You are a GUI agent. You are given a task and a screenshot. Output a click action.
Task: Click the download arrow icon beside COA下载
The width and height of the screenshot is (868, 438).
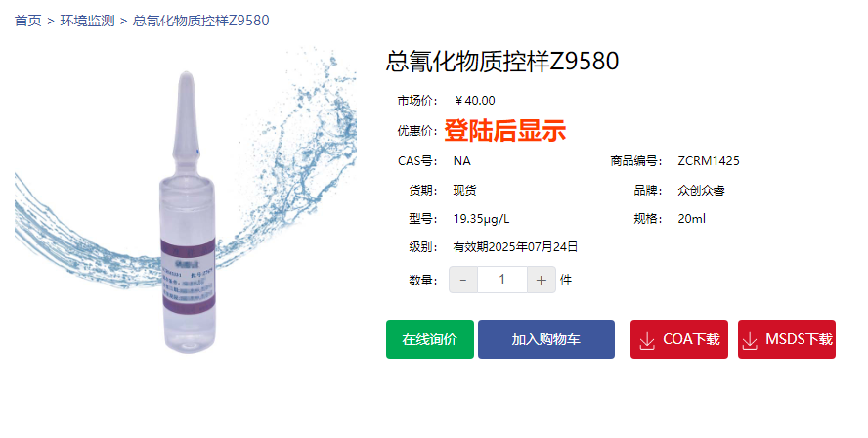[646, 340]
